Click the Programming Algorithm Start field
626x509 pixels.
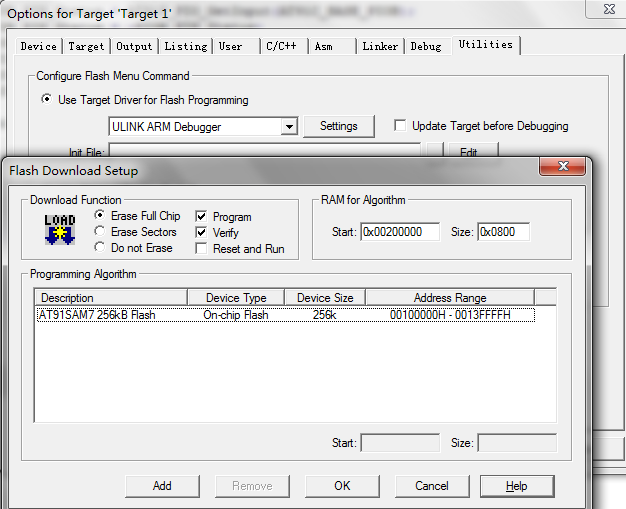pos(400,443)
